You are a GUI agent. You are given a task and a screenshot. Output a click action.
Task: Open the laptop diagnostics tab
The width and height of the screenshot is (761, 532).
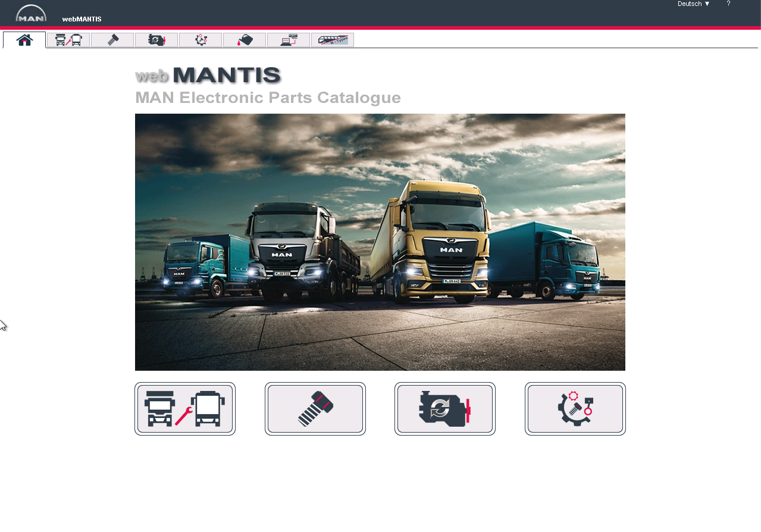(289, 40)
